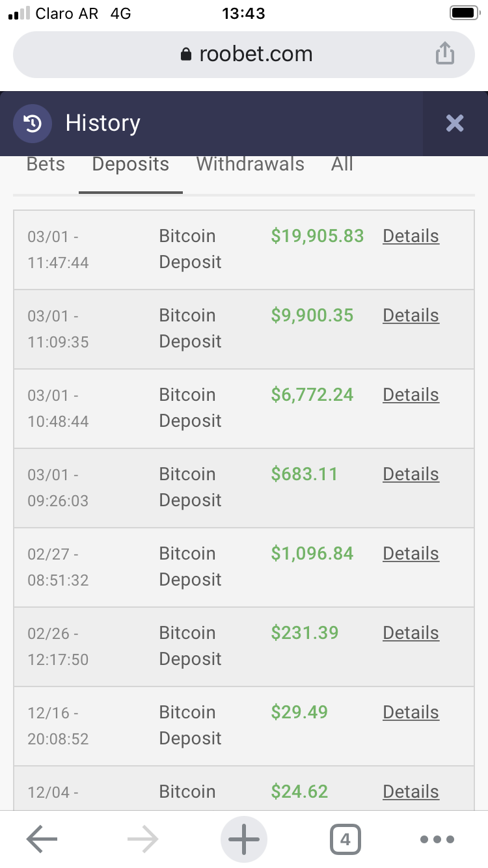488x868 pixels.
Task: Close the History panel
Action: pos(455,123)
